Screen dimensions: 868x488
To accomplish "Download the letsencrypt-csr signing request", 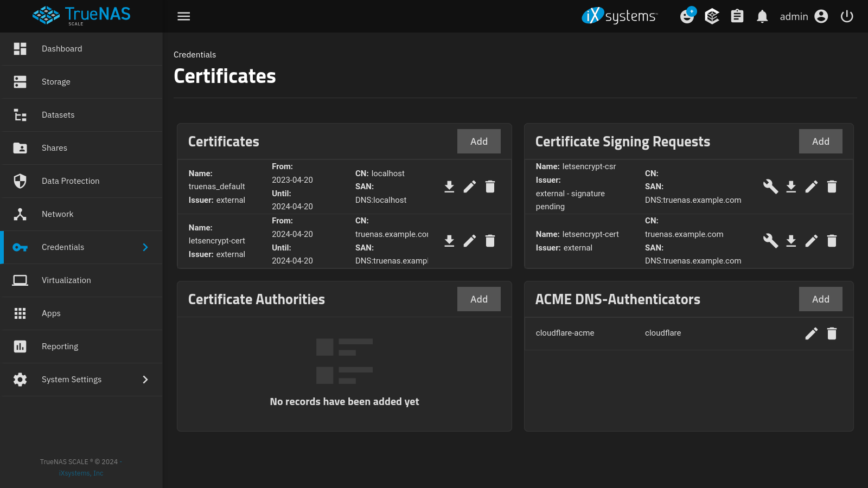I will tap(790, 187).
